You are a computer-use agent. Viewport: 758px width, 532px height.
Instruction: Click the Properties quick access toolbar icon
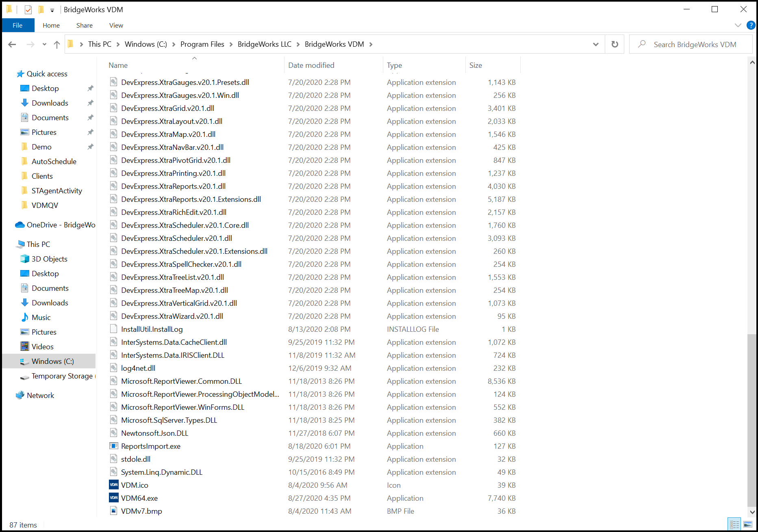[28, 9]
